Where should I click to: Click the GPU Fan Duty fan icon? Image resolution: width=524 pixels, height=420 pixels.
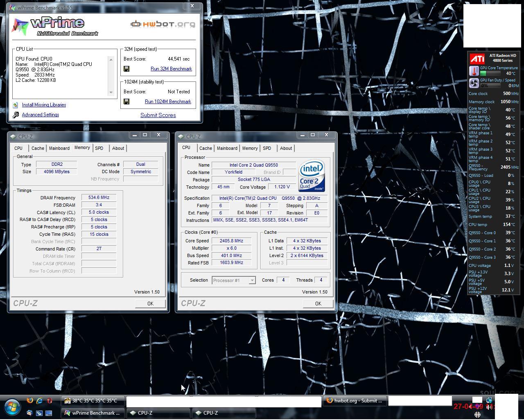click(x=474, y=84)
